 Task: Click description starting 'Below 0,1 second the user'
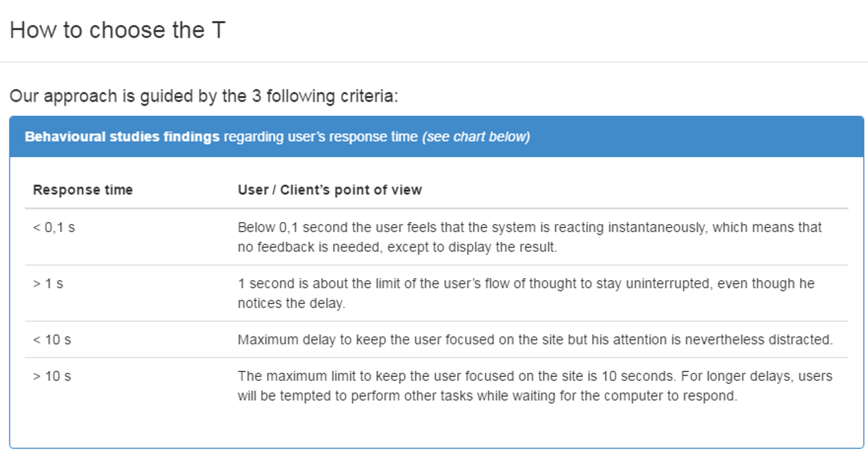point(530,237)
